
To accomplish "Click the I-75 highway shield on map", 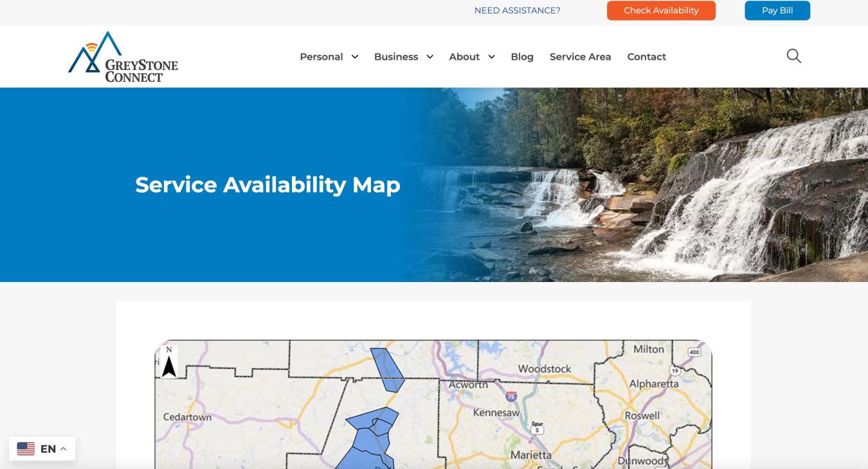I will click(511, 396).
